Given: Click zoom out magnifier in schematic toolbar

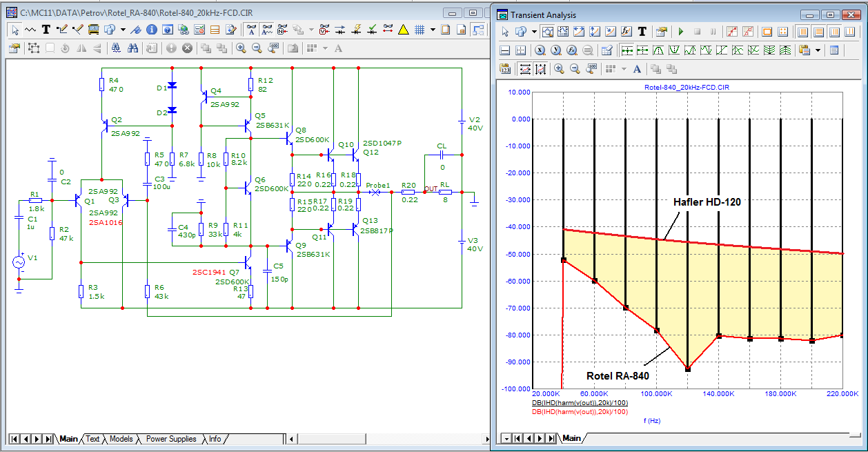Looking at the screenshot, I should click(257, 48).
